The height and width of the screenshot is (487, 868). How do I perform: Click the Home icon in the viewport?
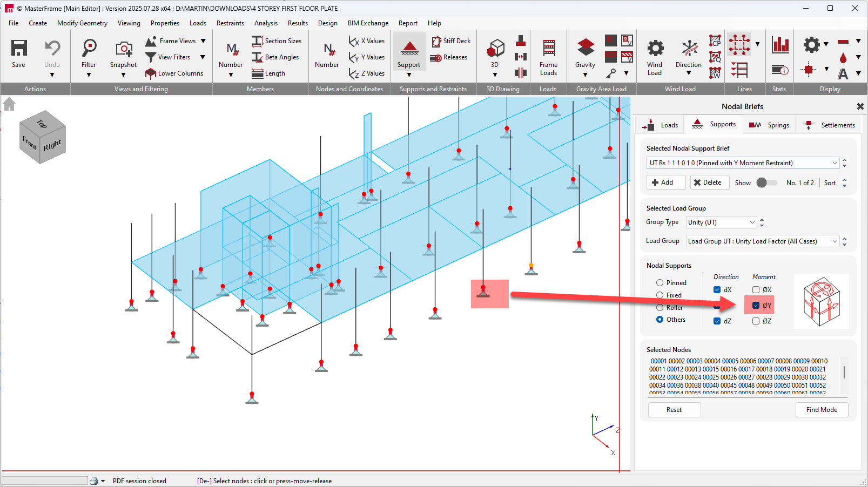[9, 104]
